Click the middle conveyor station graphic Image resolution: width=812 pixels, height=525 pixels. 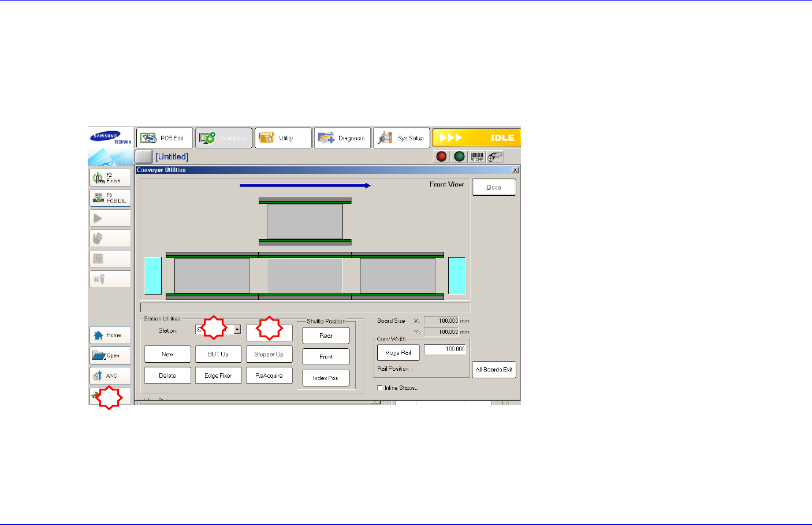click(x=305, y=275)
